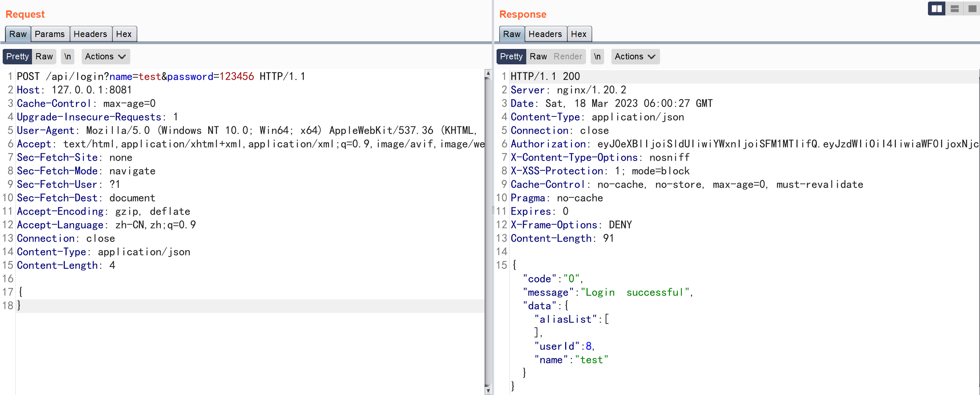
Task: Switch to combined single-pane layout icon
Action: [972, 8]
